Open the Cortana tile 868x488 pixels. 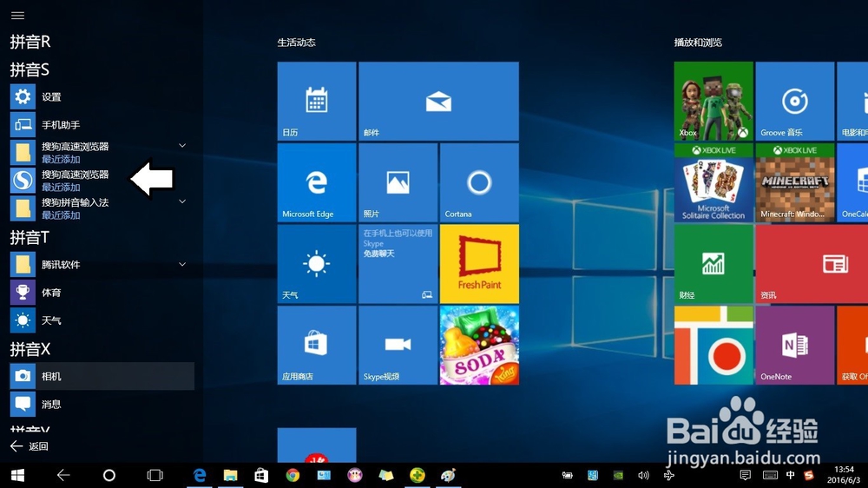[479, 182]
